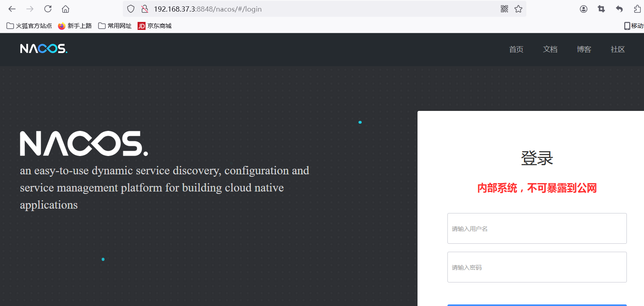This screenshot has height=306, width=644.
Task: Open the 京东商城 JD bookmark
Action: coord(155,26)
